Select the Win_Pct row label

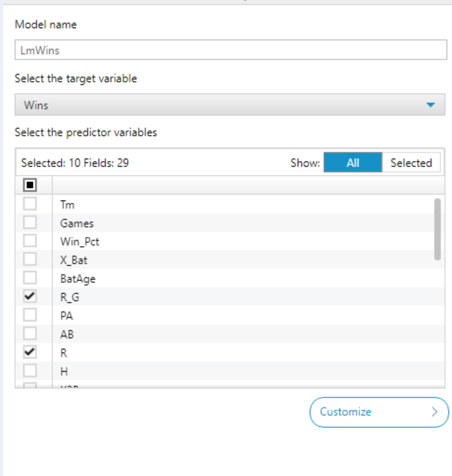79,242
